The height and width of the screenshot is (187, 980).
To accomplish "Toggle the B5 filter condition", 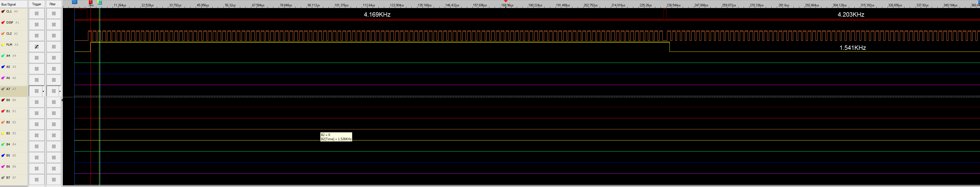I will [54, 157].
